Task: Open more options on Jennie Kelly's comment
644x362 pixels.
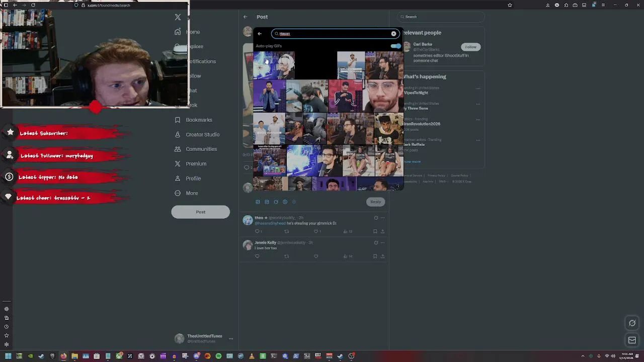Action: [x=382, y=242]
